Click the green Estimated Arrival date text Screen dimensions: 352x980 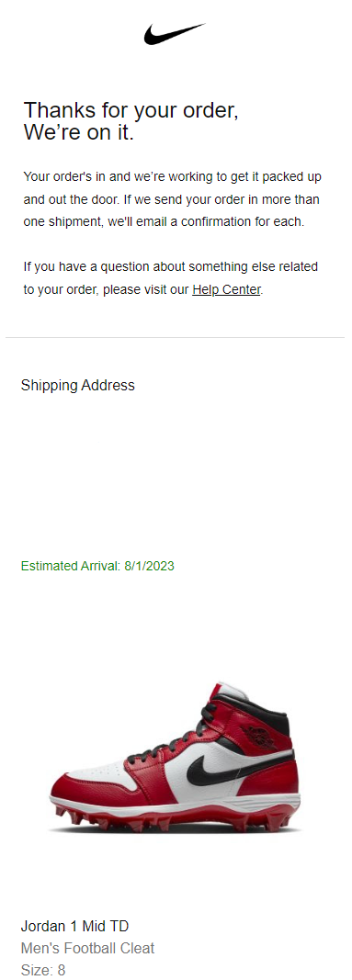[x=97, y=567]
